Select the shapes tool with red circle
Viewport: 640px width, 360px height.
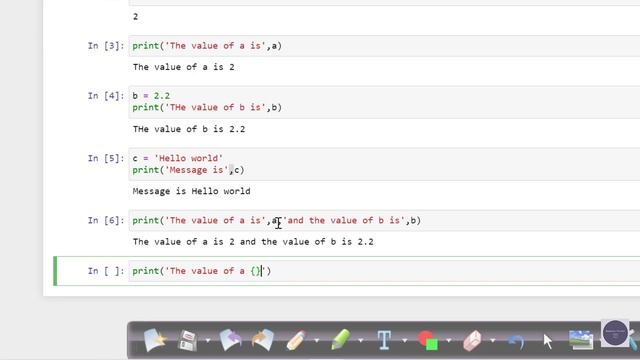click(x=428, y=340)
